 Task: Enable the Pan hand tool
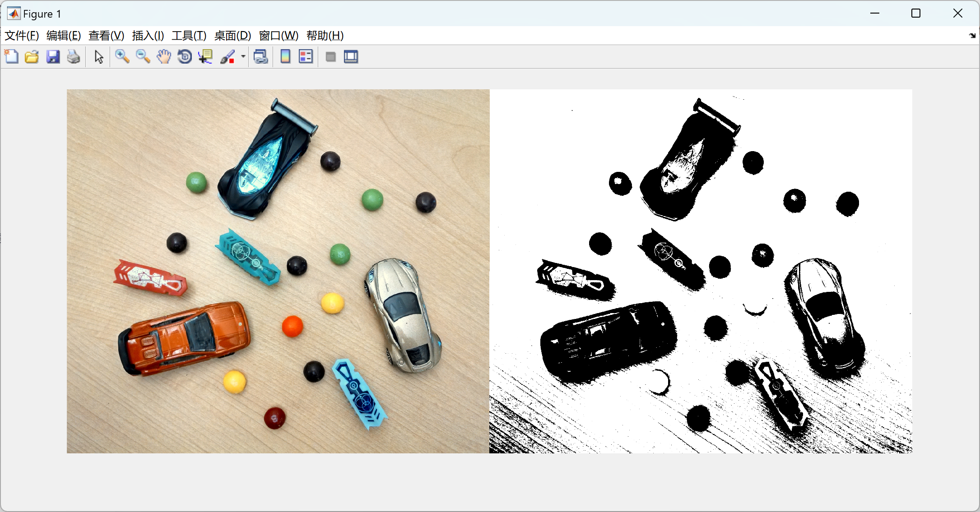click(164, 57)
